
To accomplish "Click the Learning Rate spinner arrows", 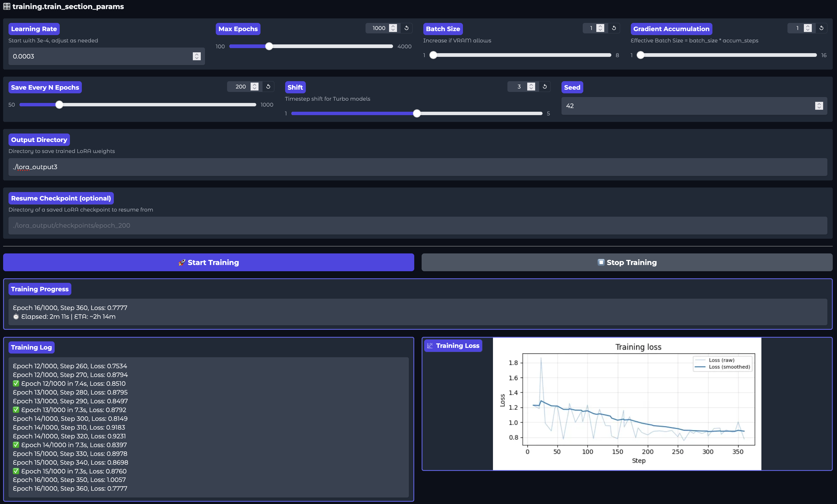I will click(x=197, y=56).
